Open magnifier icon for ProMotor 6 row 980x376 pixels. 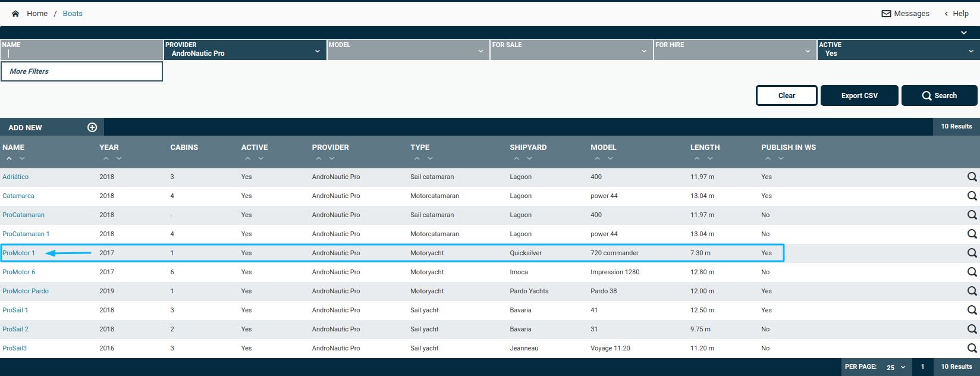[x=972, y=272]
